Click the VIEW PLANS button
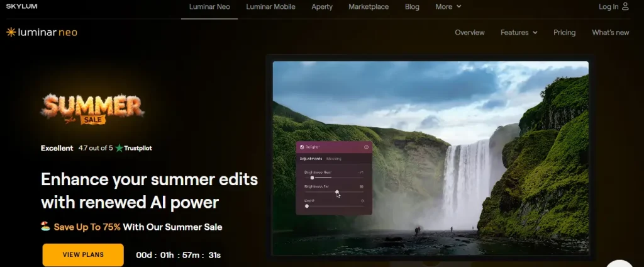The image size is (644, 267). click(83, 254)
